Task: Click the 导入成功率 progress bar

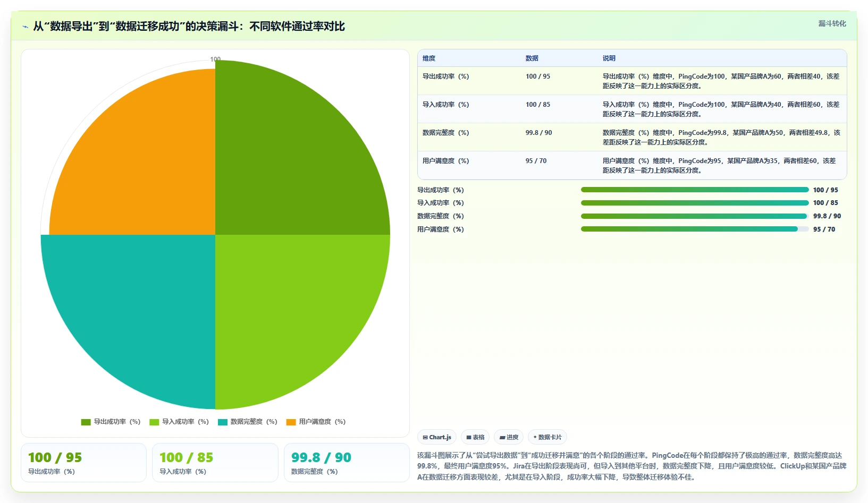Action: [695, 203]
